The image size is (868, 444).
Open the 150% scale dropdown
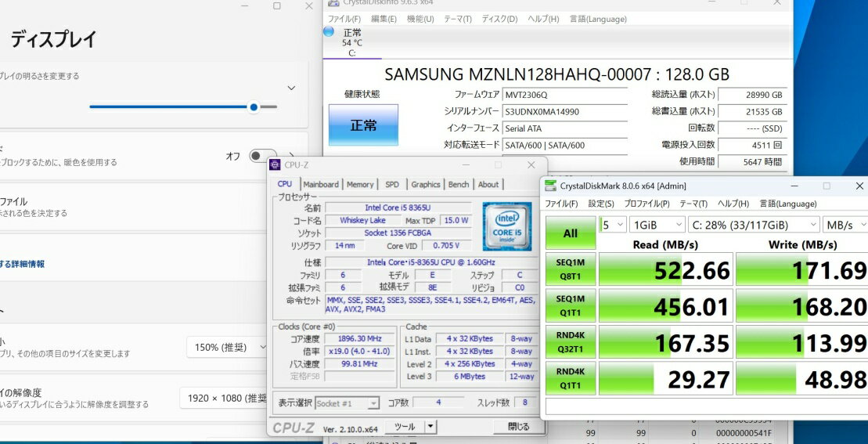point(227,347)
